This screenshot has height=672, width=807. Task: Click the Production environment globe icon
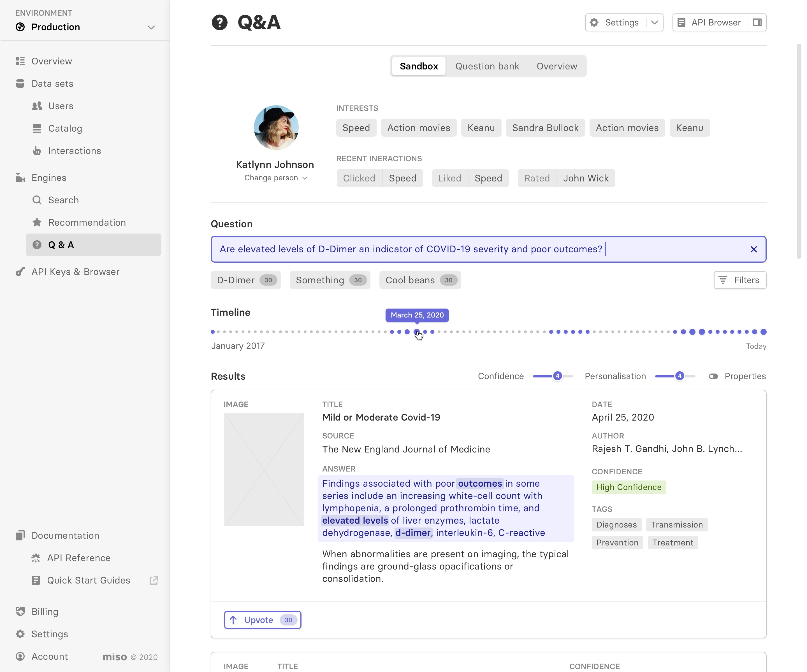click(x=20, y=27)
